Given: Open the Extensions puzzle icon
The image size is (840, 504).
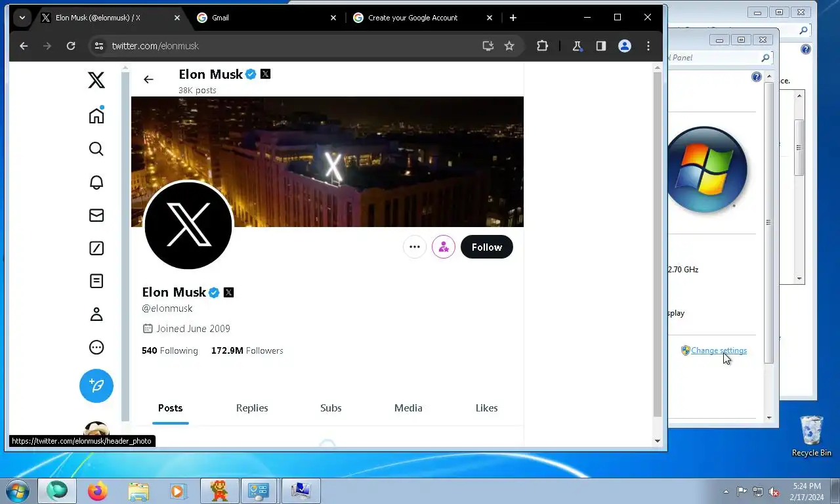Looking at the screenshot, I should click(x=542, y=46).
